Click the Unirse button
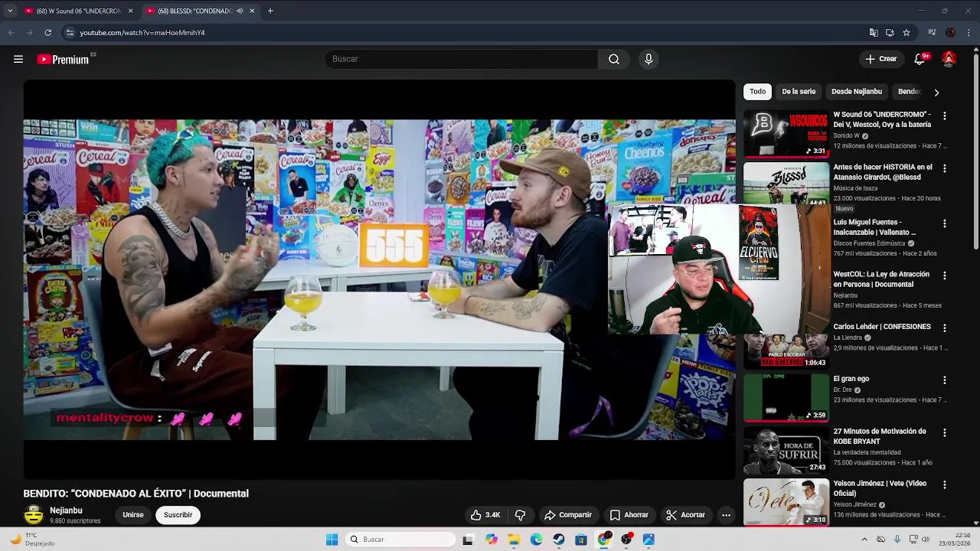Image resolution: width=980 pixels, height=551 pixels. click(x=133, y=515)
